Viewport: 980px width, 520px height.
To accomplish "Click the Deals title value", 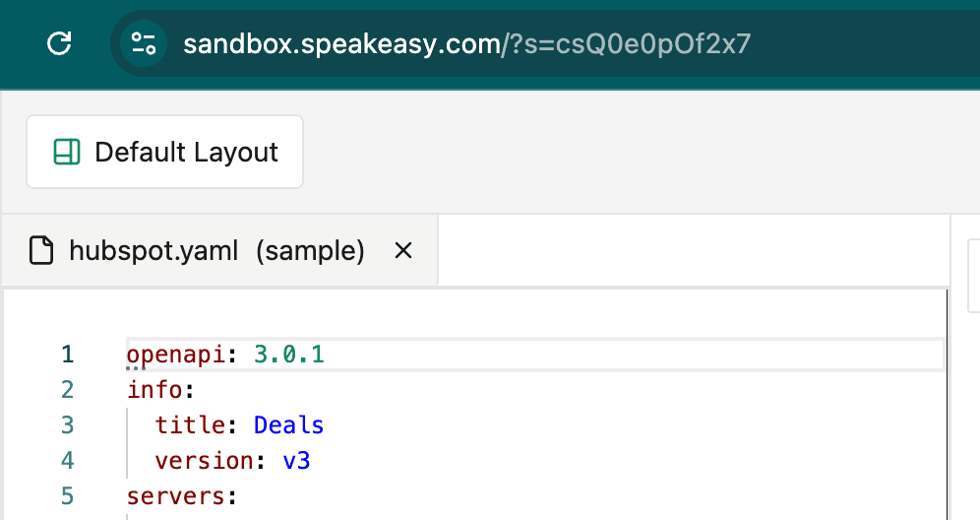I will pos(289,425).
